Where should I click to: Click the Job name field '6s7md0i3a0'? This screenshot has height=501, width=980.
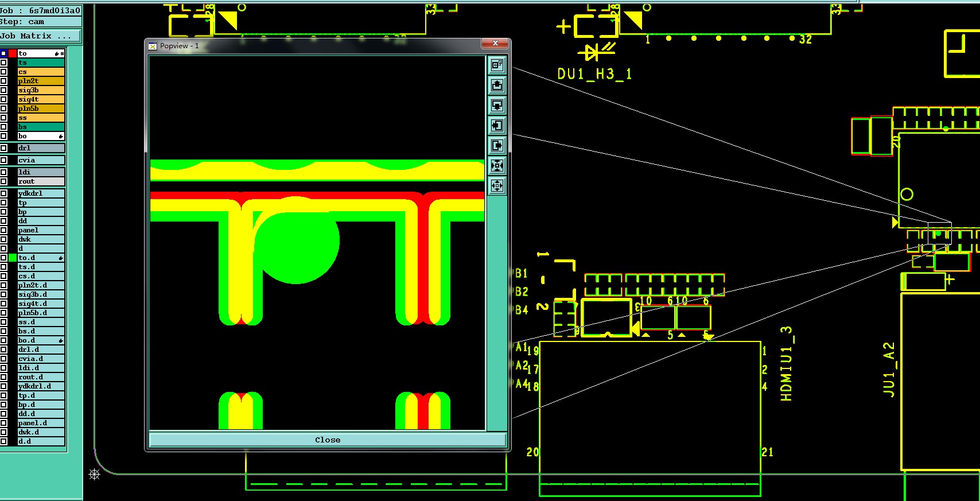[x=40, y=10]
